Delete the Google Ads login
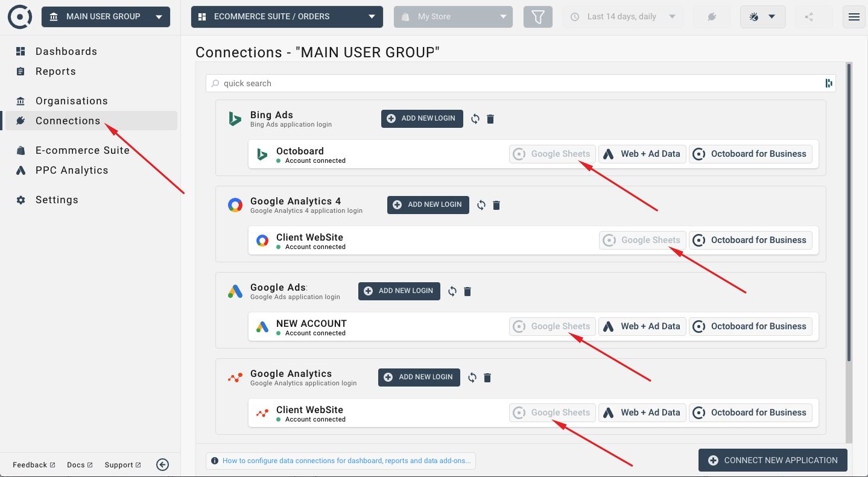 [x=467, y=291]
